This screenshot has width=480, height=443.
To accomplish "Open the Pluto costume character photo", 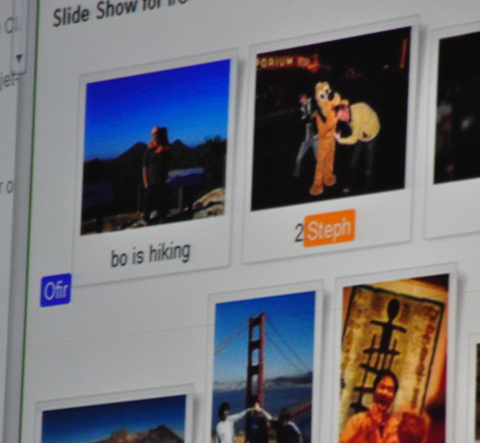I will point(331,118).
